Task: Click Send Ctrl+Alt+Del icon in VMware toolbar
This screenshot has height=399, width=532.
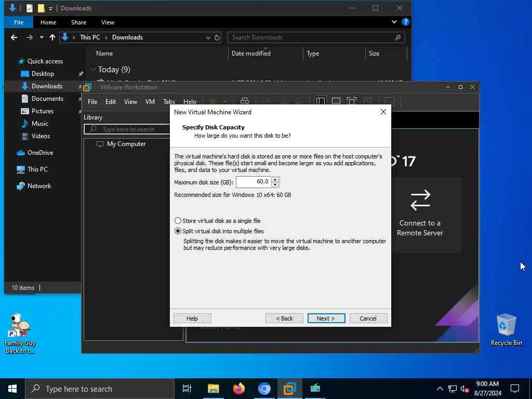Action: point(245,101)
